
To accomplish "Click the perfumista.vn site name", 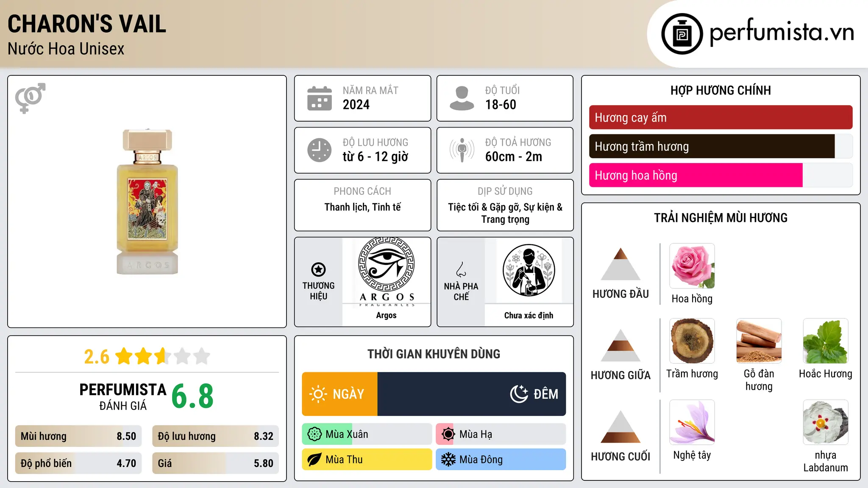I will click(782, 33).
